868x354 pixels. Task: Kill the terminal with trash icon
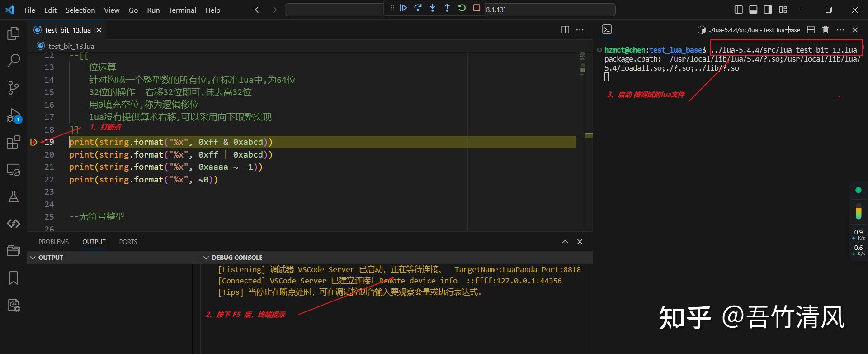[x=825, y=29]
